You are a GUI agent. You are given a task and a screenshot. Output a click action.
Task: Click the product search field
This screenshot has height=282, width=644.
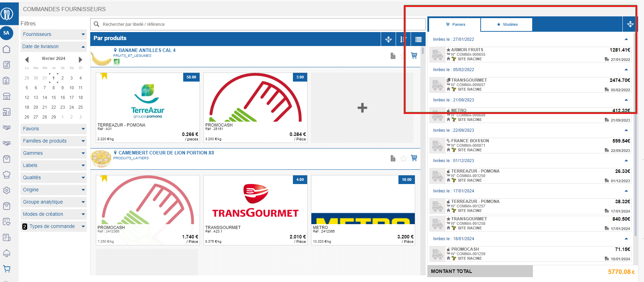click(x=258, y=24)
